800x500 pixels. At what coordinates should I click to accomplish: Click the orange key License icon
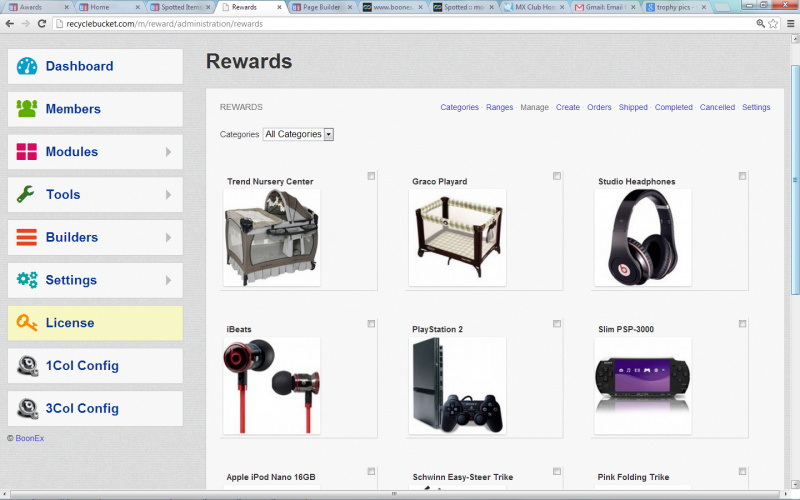(x=27, y=322)
